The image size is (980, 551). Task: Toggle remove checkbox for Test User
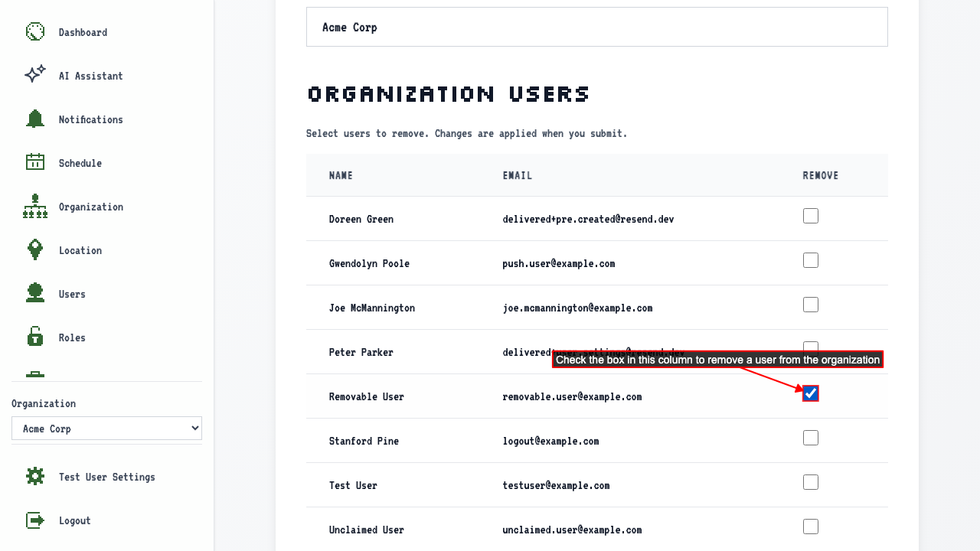click(x=811, y=482)
